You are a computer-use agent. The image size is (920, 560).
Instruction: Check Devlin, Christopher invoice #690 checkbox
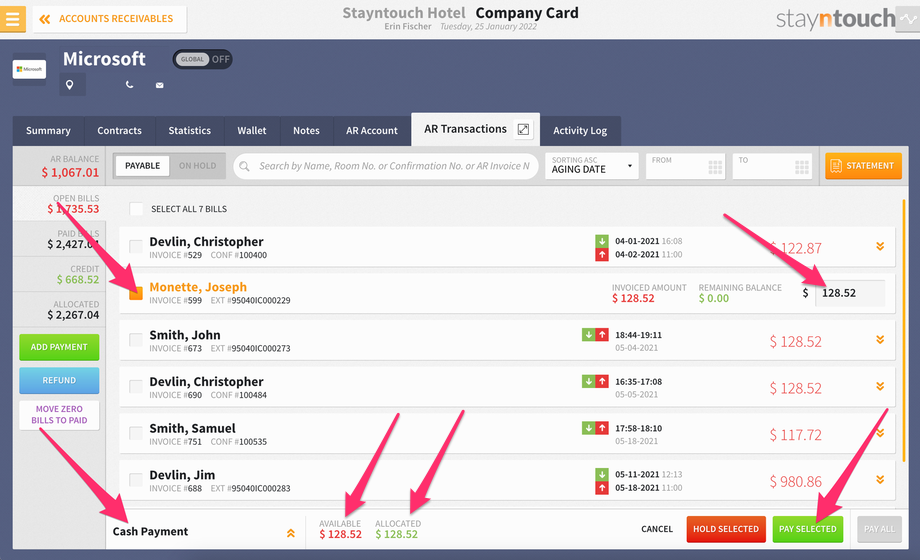tap(136, 386)
